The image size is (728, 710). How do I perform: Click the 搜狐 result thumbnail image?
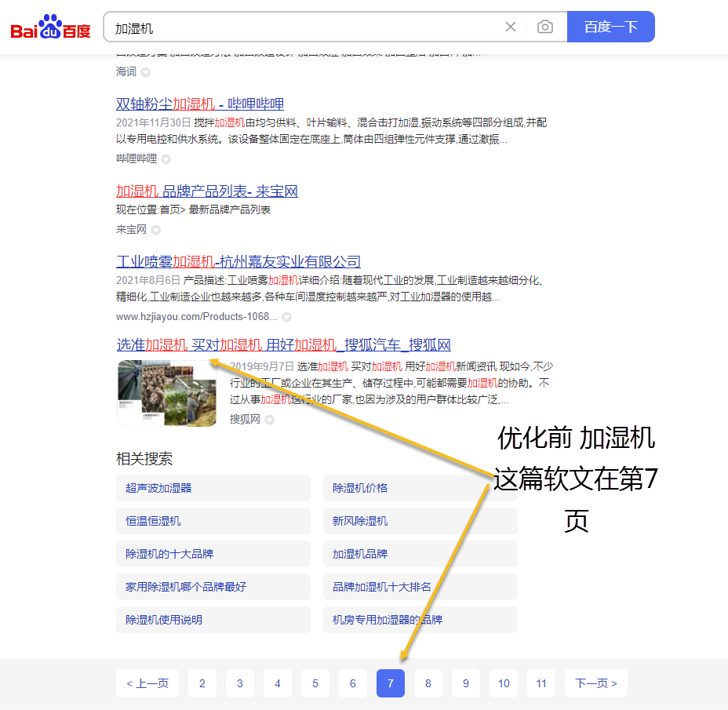coord(166,393)
